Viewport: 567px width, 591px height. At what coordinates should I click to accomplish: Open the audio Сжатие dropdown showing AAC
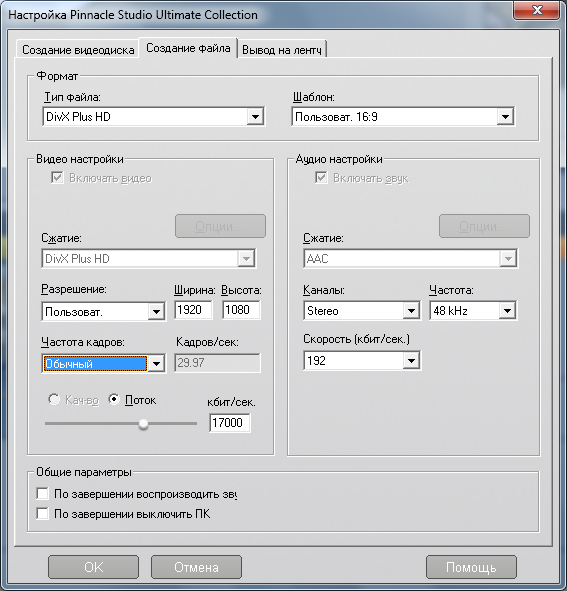click(x=411, y=259)
